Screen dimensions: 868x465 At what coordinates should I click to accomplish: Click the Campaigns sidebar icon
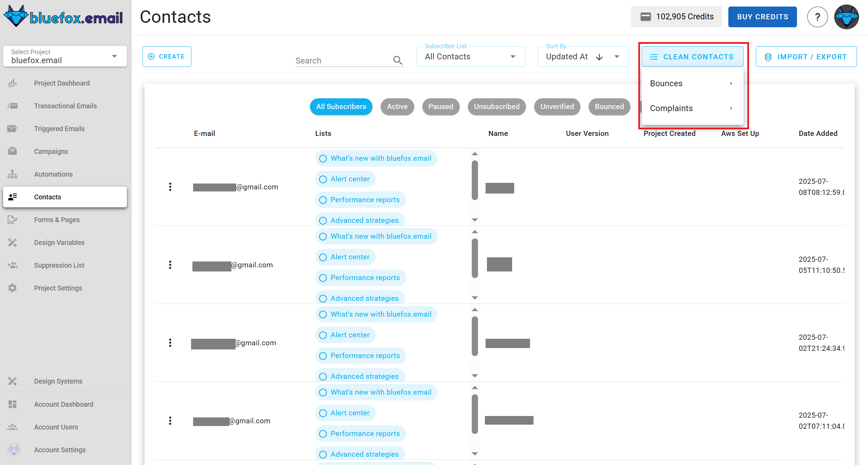point(12,151)
